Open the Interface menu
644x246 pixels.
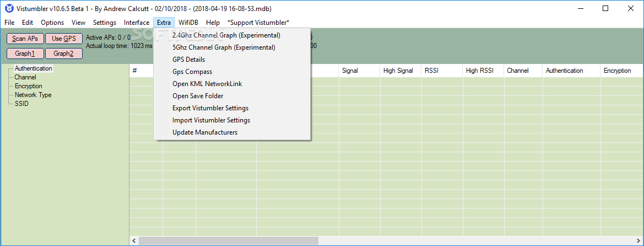137,23
